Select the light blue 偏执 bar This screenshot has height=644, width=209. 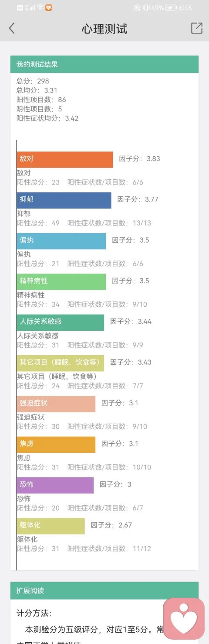[61, 241]
